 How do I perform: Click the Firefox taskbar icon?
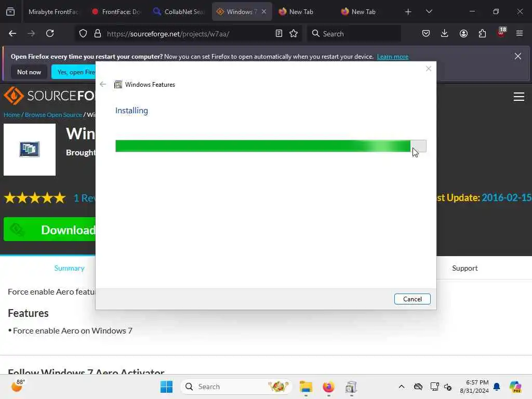(328, 387)
